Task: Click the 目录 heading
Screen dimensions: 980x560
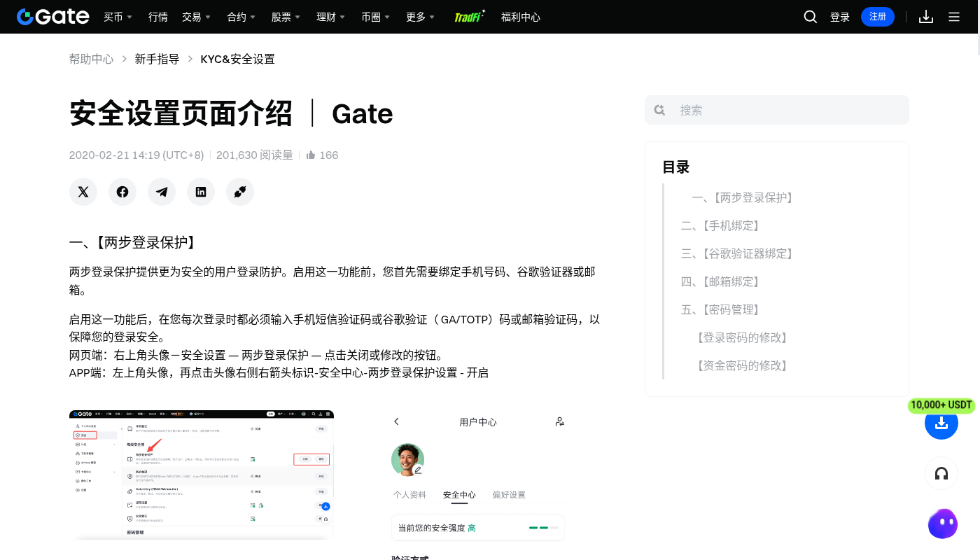Action: pyautogui.click(x=676, y=167)
